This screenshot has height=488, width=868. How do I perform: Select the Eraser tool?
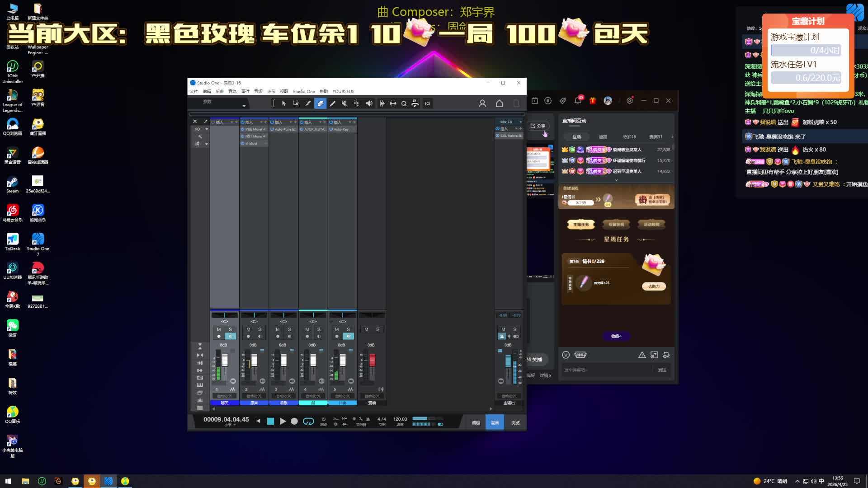click(320, 103)
